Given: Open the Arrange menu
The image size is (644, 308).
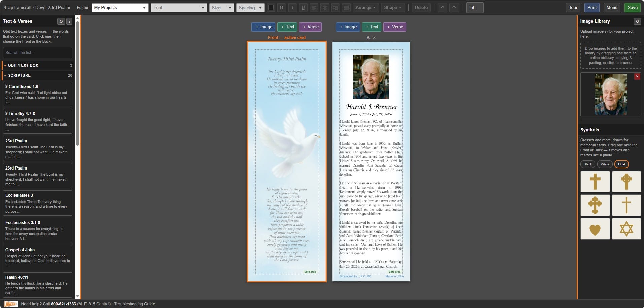Looking at the screenshot, I should pos(365,7).
